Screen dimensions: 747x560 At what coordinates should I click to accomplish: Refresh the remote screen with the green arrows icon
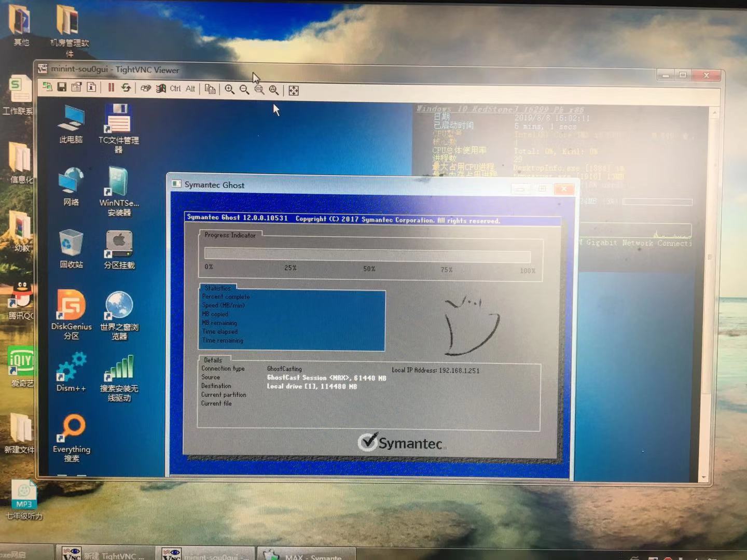pos(126,87)
